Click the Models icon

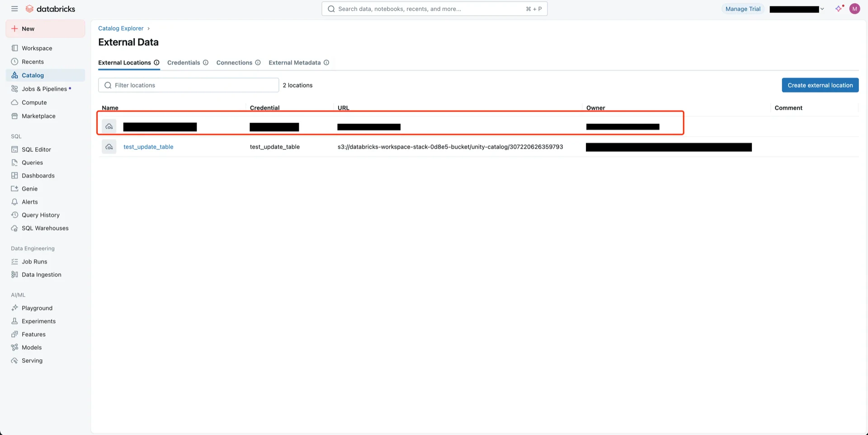(x=14, y=347)
